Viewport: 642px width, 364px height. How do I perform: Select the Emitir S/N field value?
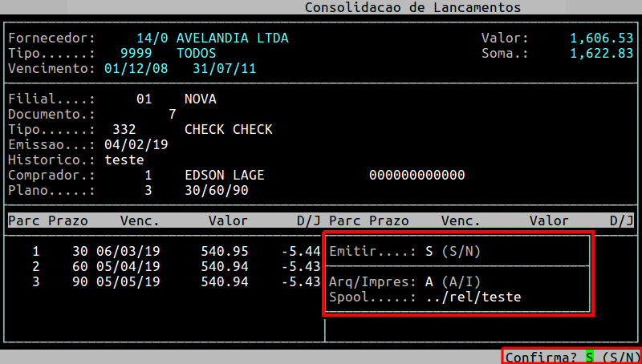point(429,252)
